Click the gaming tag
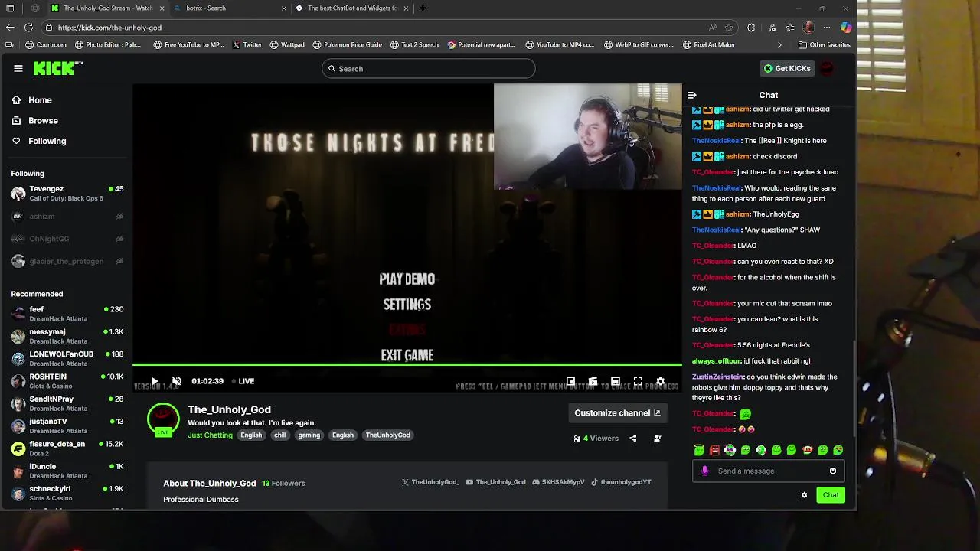The width and height of the screenshot is (980, 551). pyautogui.click(x=309, y=435)
